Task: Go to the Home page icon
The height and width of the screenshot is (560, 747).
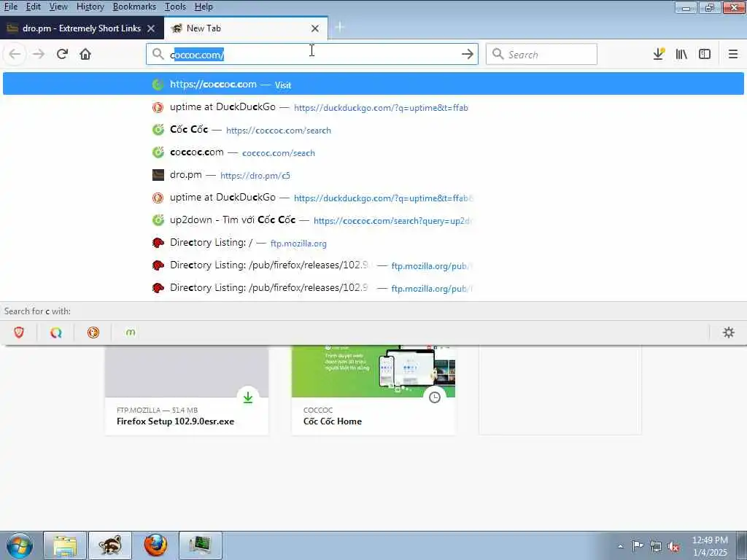Action: (85, 54)
